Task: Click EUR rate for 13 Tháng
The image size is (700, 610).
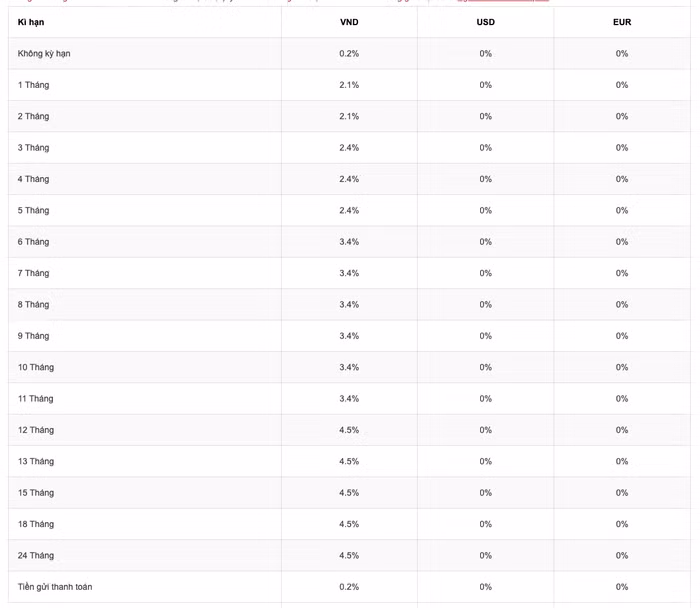Action: click(622, 462)
